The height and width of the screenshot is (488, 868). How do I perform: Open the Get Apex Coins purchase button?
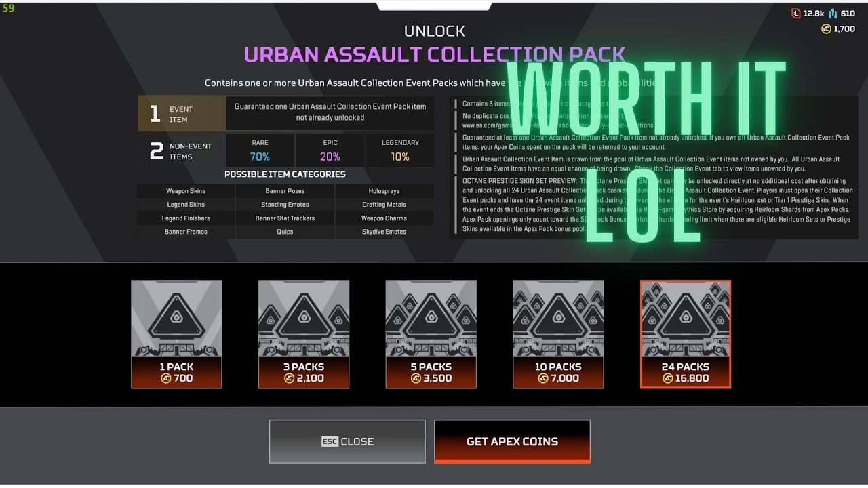pyautogui.click(x=512, y=441)
